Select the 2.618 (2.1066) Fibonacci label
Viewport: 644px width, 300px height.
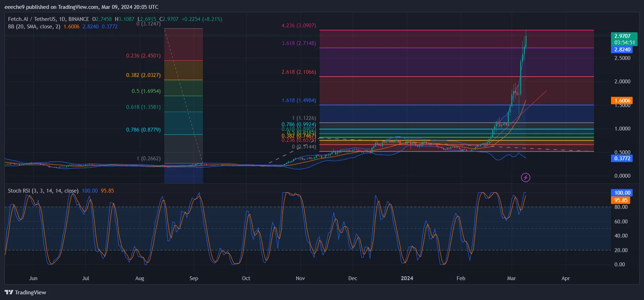pos(298,72)
